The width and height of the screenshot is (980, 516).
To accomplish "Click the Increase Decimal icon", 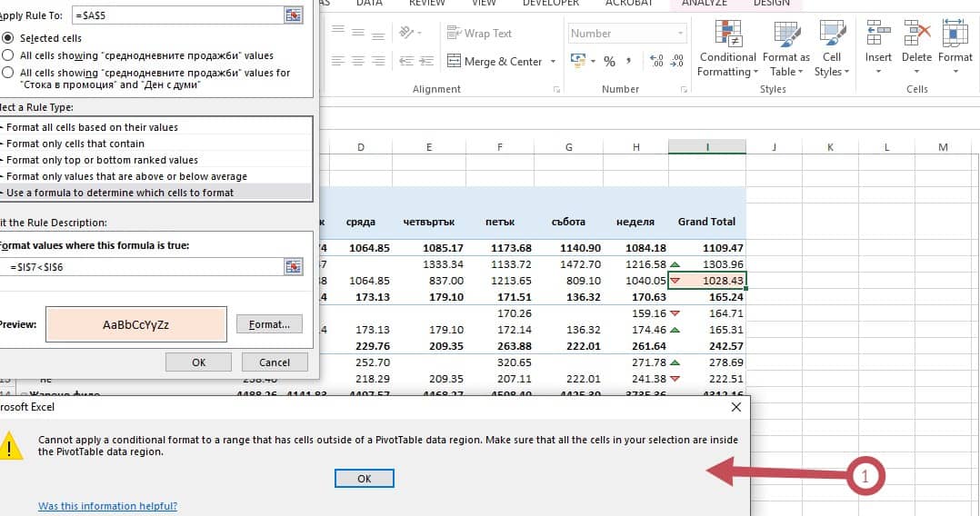I will tap(657, 61).
